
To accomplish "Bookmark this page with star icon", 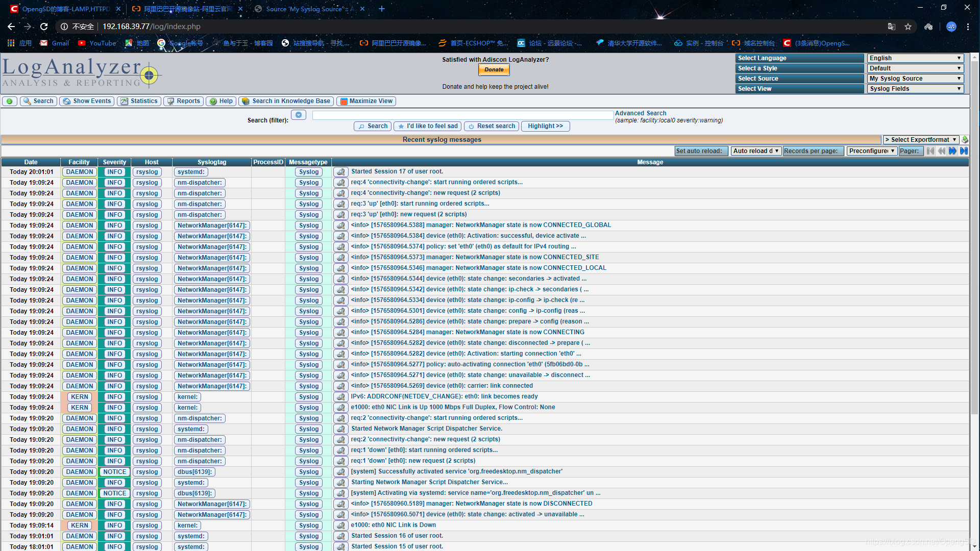I will (908, 27).
